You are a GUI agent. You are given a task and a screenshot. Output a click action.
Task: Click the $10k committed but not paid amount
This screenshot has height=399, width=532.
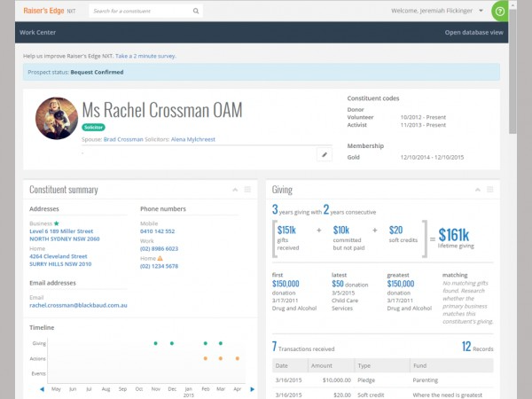click(341, 230)
